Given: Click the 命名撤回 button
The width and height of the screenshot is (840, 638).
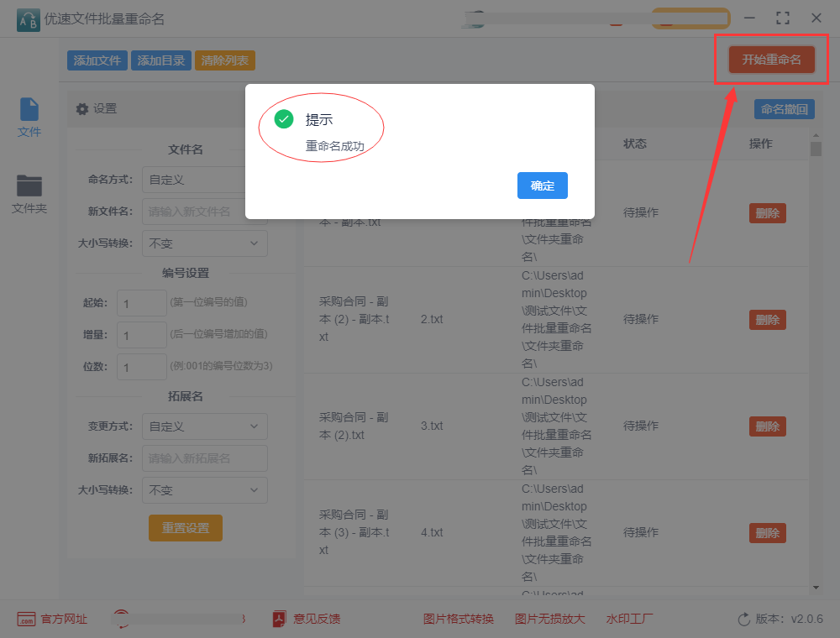Looking at the screenshot, I should (x=784, y=109).
